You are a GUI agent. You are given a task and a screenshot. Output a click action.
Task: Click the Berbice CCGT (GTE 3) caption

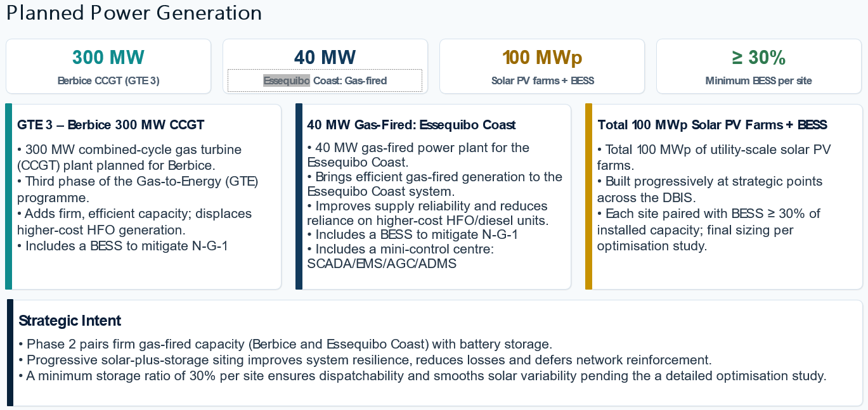(108, 80)
